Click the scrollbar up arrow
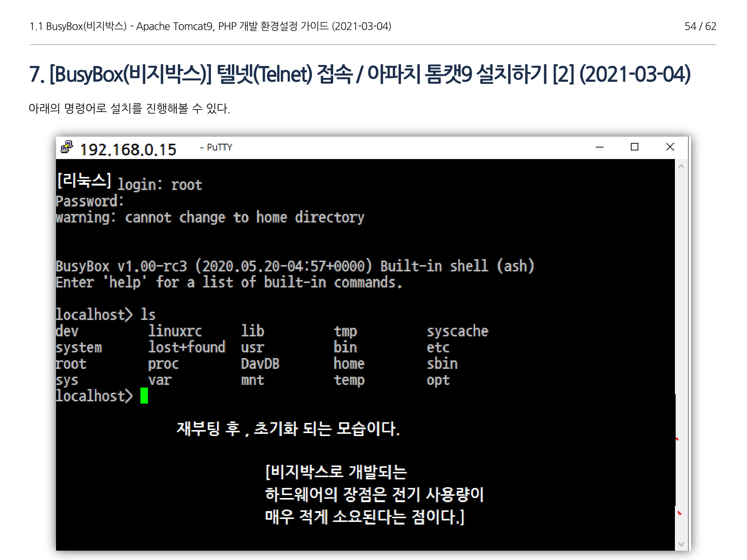This screenshot has height=560, width=747. click(x=681, y=167)
